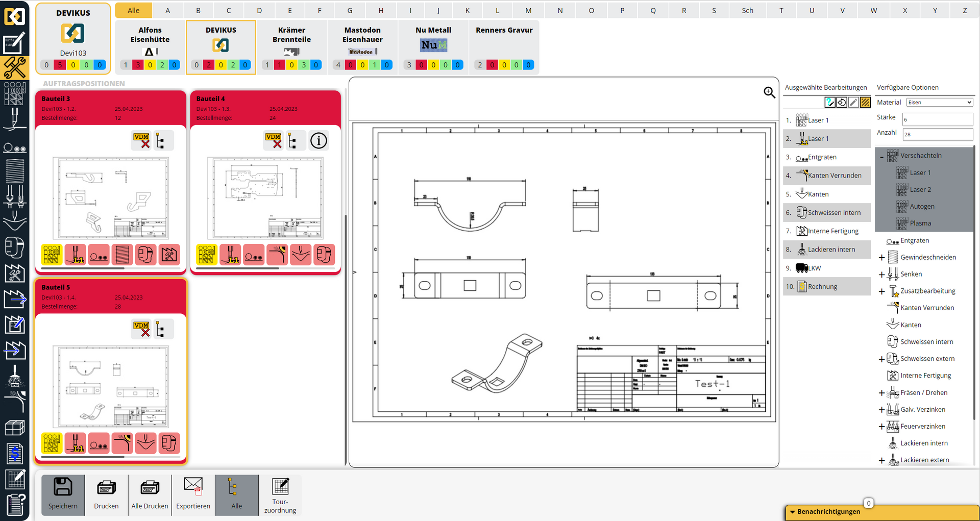The width and height of the screenshot is (980, 521).
Task: Click the rotate-reset icon above the operations list
Action: point(842,102)
